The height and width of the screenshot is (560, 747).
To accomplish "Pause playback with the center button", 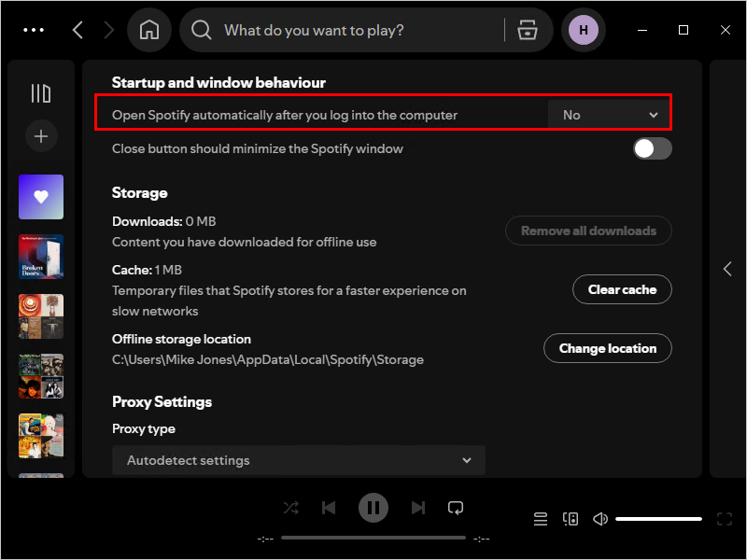I will [x=373, y=508].
